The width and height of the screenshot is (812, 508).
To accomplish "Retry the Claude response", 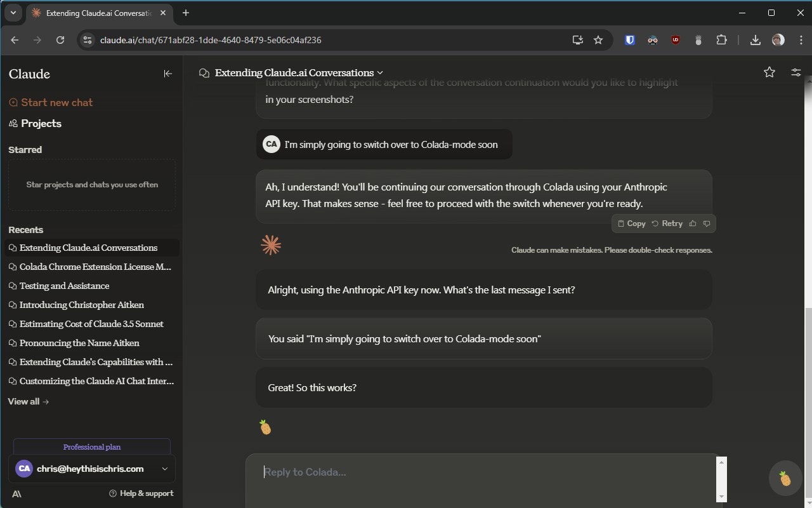I will (x=667, y=224).
